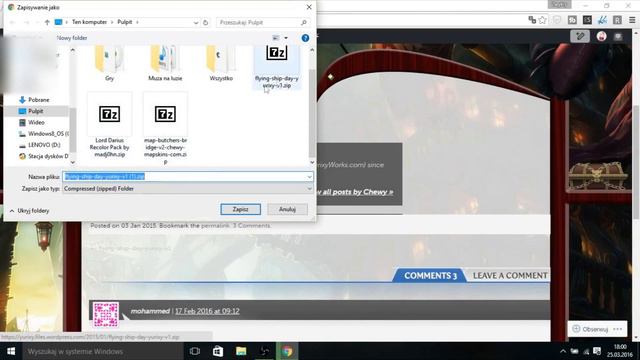Select the Wszystko folder

click(221, 64)
